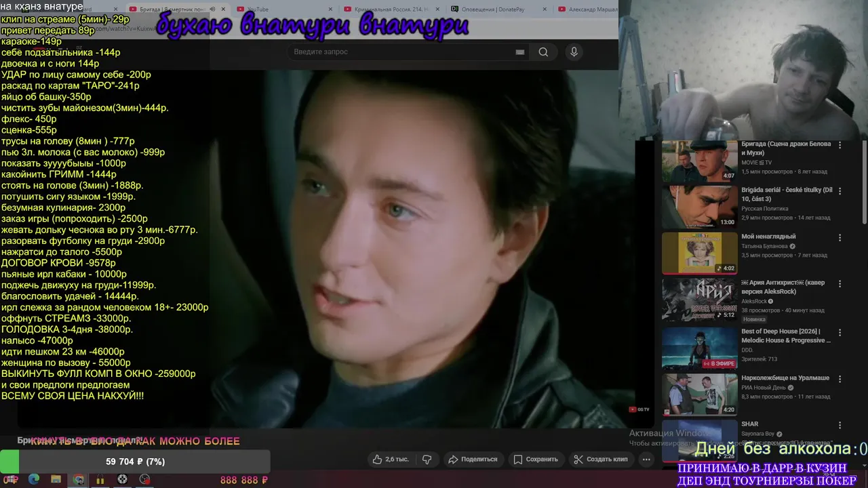Image resolution: width=868 pixels, height=488 pixels.
Task: Open the Windows Start button
Action: pyautogui.click(x=12, y=480)
